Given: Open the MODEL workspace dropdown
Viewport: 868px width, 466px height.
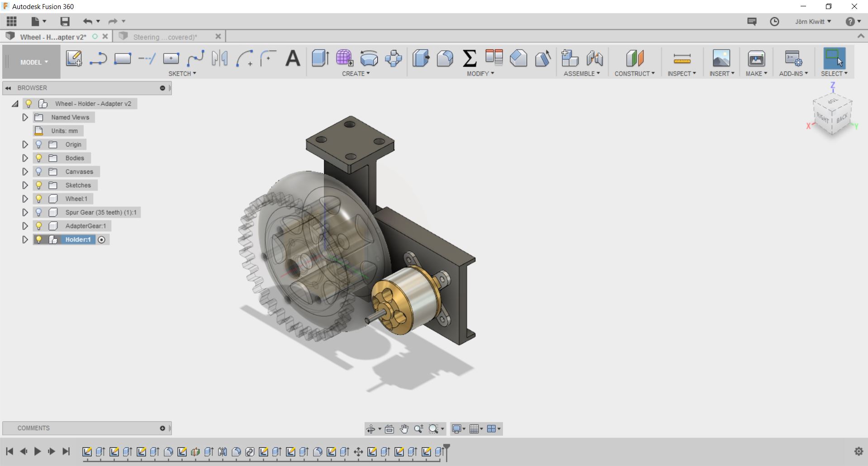Looking at the screenshot, I should coord(34,62).
